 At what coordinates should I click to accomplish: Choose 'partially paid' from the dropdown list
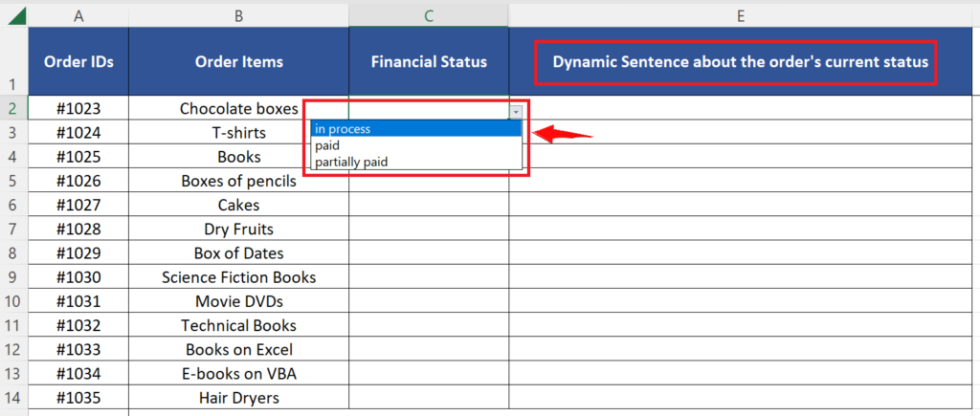[x=415, y=162]
